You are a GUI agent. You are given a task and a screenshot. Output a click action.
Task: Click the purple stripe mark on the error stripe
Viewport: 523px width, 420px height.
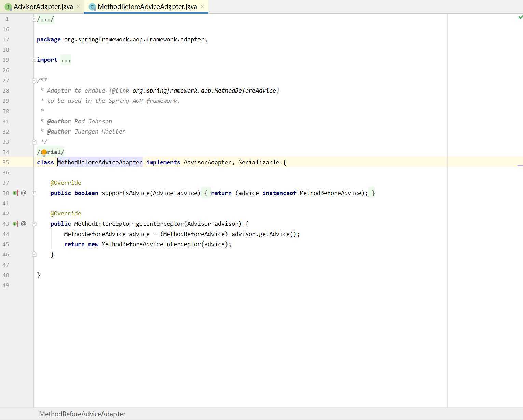pyautogui.click(x=520, y=166)
